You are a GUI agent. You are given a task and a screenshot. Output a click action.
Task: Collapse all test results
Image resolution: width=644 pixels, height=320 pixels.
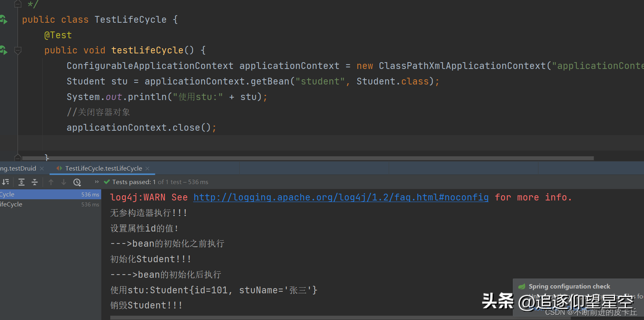(x=35, y=182)
